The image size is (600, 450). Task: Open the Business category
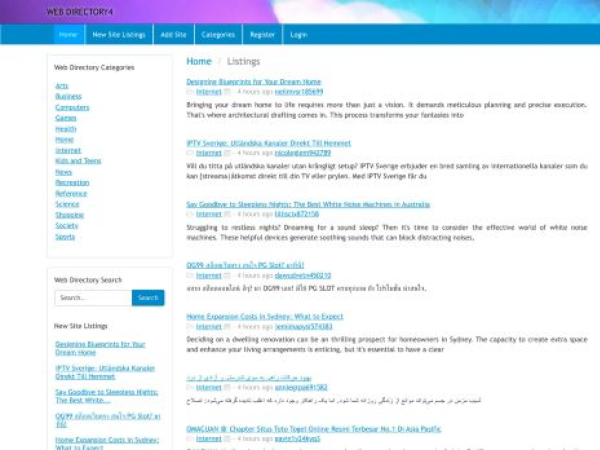pyautogui.click(x=68, y=96)
